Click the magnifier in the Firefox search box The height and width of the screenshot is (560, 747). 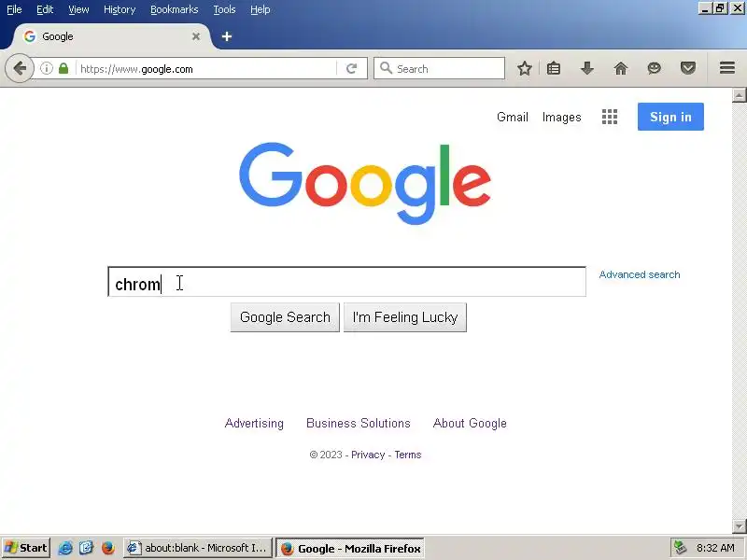pos(386,68)
